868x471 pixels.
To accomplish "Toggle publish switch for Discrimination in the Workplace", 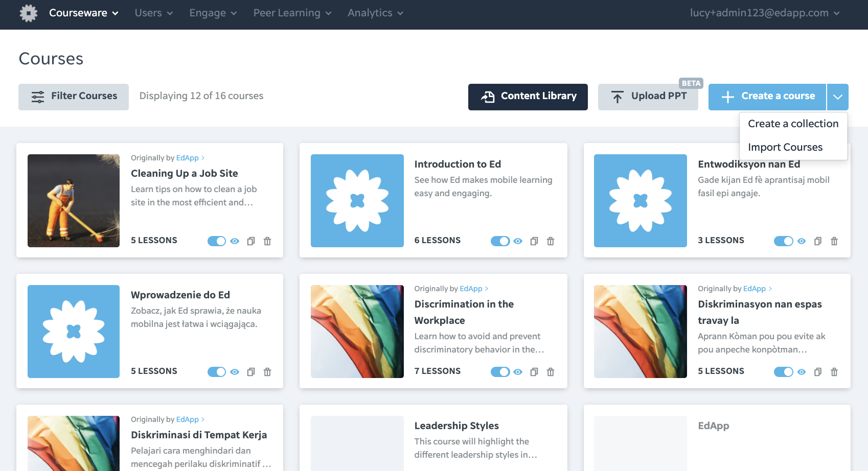I will pos(500,372).
